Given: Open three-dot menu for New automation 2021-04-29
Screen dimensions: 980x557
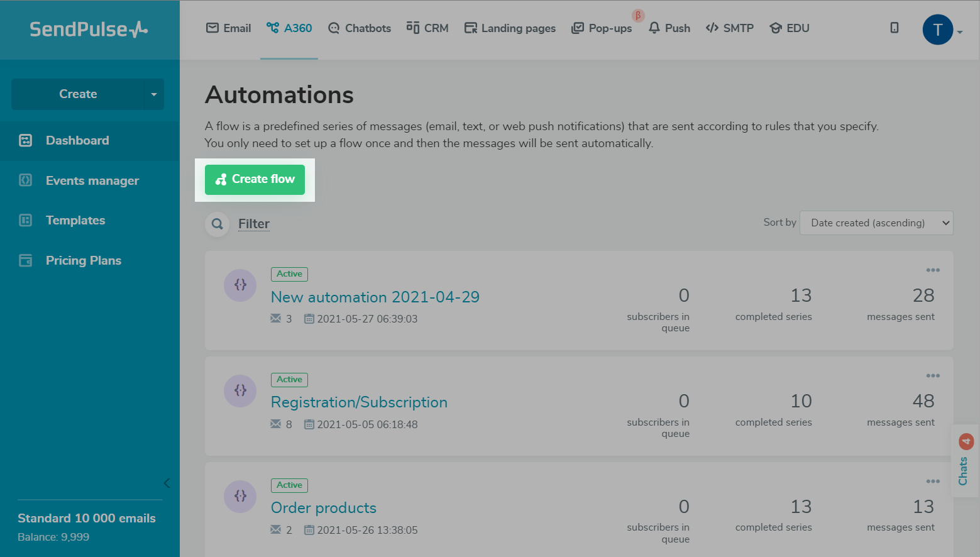Looking at the screenshot, I should [932, 270].
